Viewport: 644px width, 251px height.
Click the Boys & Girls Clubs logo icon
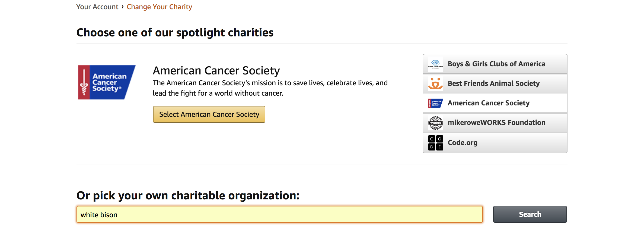click(x=435, y=64)
